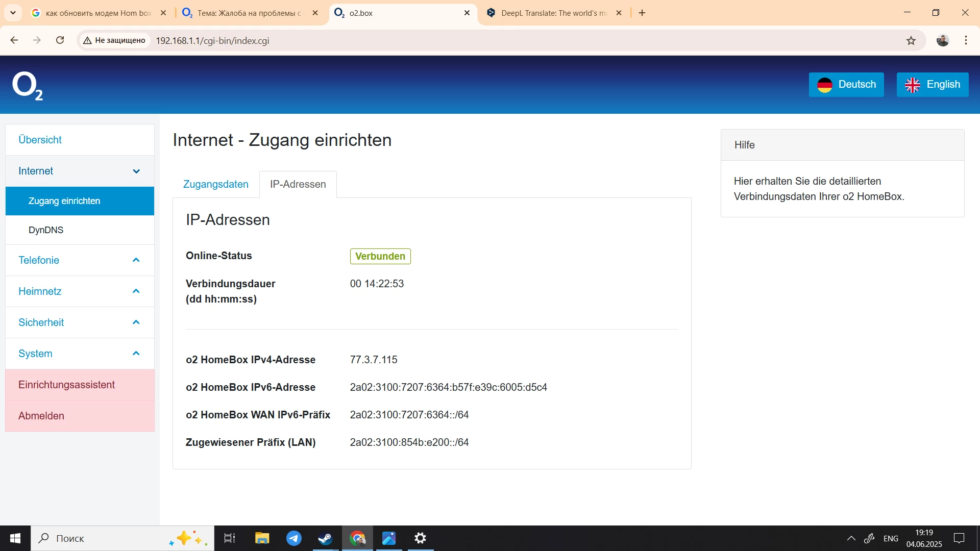This screenshot has width=980, height=551.
Task: Open the DynDNS settings page
Action: coord(46,230)
